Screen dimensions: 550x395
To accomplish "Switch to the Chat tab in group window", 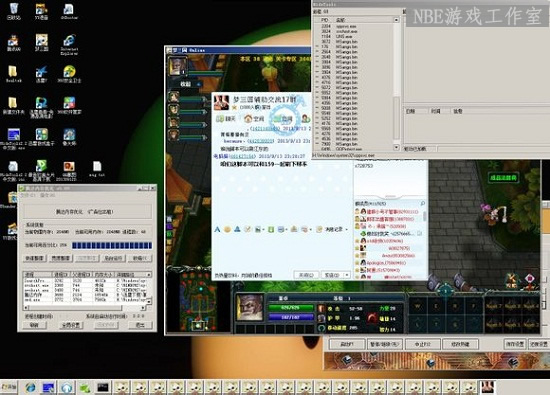I will (x=226, y=119).
